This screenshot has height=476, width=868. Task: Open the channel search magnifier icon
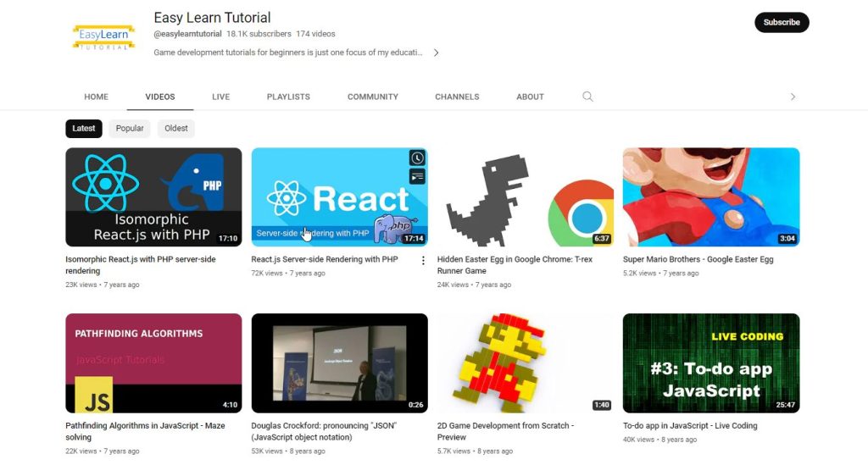587,97
